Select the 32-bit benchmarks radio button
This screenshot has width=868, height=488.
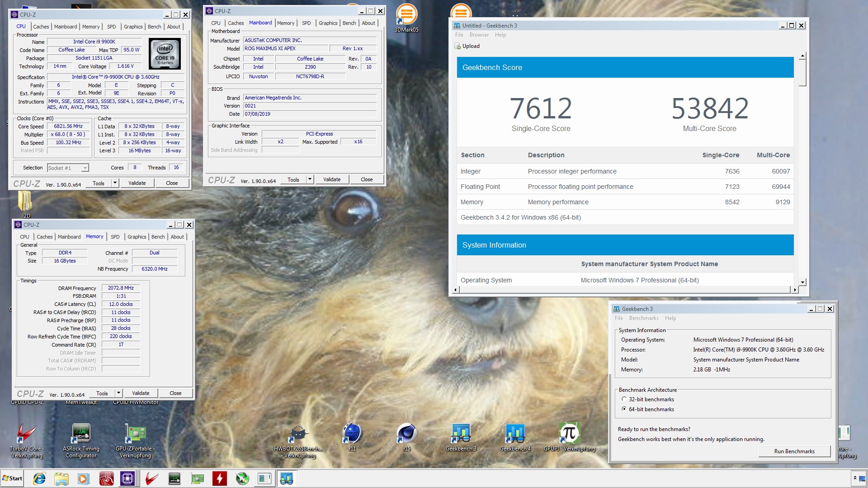pyautogui.click(x=624, y=399)
